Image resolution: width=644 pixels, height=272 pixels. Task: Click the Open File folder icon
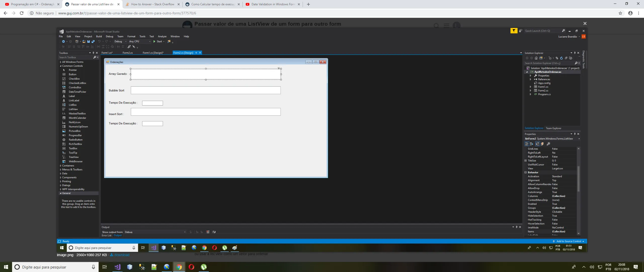(84, 42)
